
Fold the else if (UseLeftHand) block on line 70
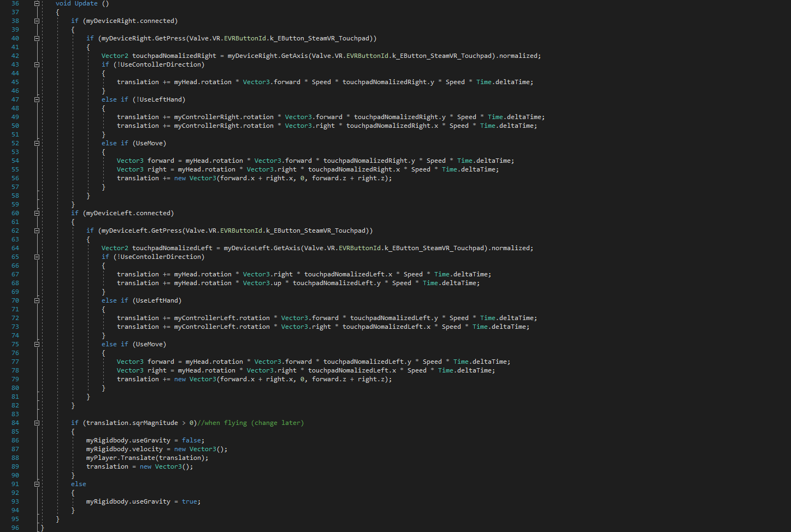tap(37, 300)
